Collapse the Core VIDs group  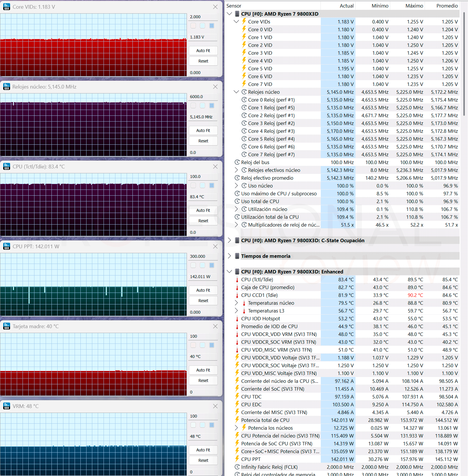click(x=236, y=21)
